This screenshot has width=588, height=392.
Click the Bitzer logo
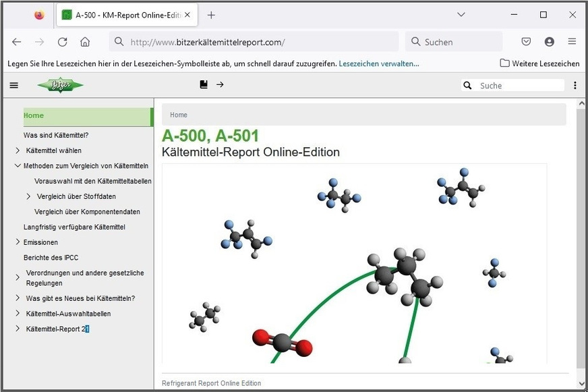(60, 86)
